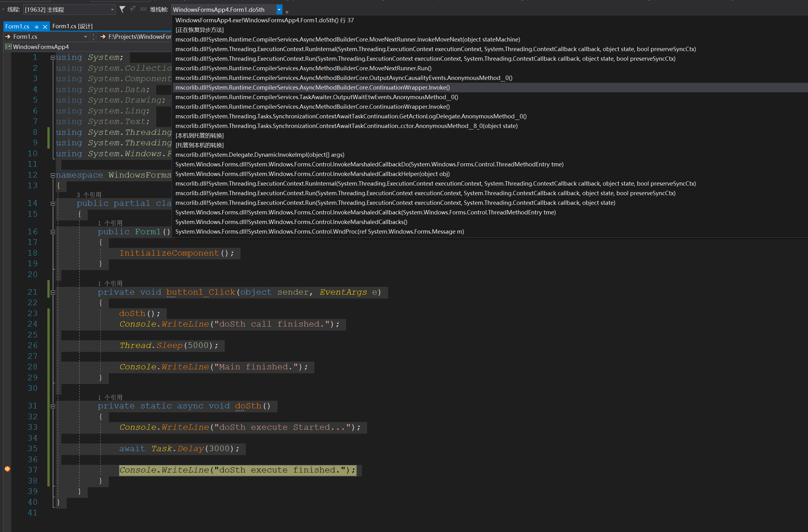Toggle the stack frame dropdown arrow button

[x=279, y=10]
